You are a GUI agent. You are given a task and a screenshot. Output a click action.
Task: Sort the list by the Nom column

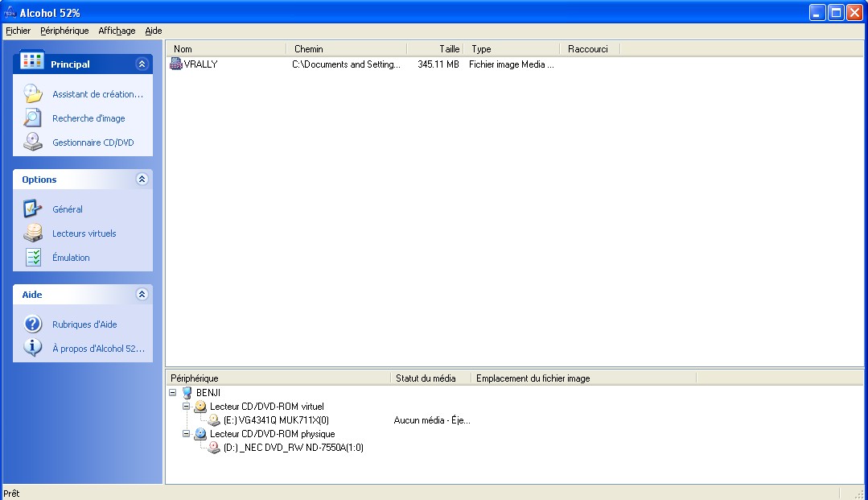226,49
